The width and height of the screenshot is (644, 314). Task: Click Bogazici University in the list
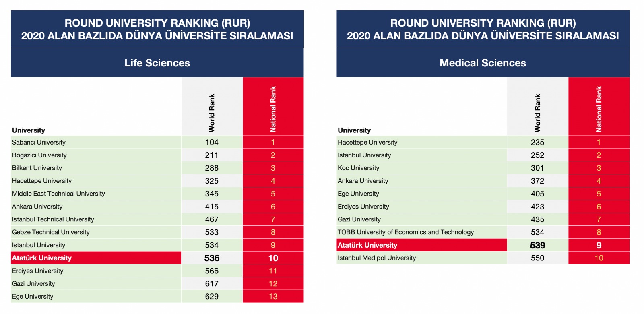[x=39, y=155]
